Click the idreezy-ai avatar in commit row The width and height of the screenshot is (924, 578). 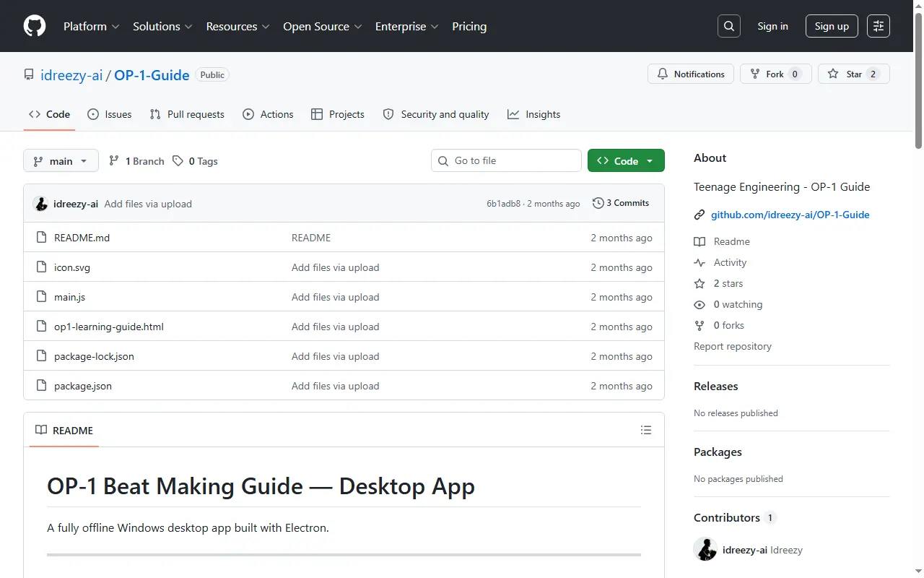coord(40,204)
